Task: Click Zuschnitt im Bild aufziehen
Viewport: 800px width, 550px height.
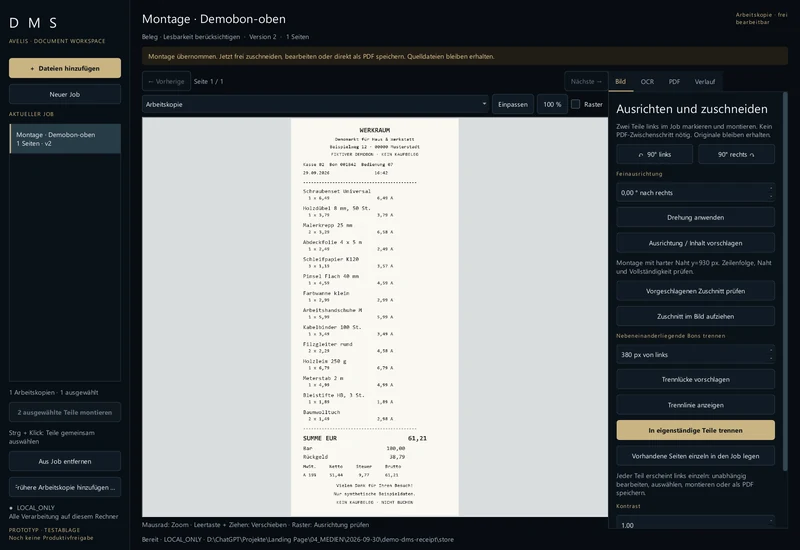Action: click(x=695, y=316)
